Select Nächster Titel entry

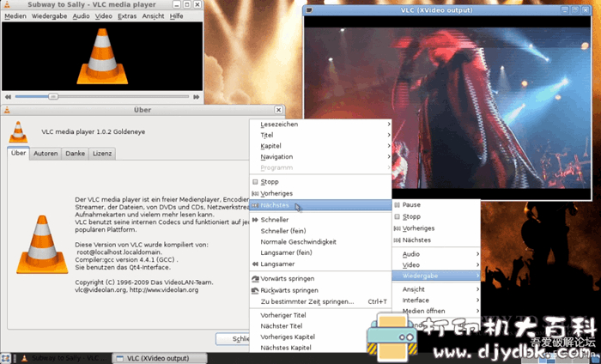320,326
